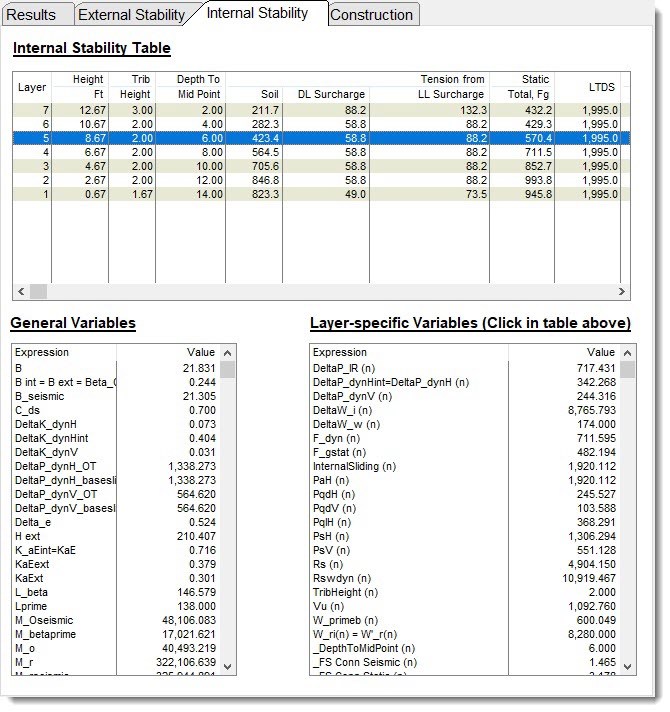
Task: Switch to the Results tab
Action: tap(37, 15)
